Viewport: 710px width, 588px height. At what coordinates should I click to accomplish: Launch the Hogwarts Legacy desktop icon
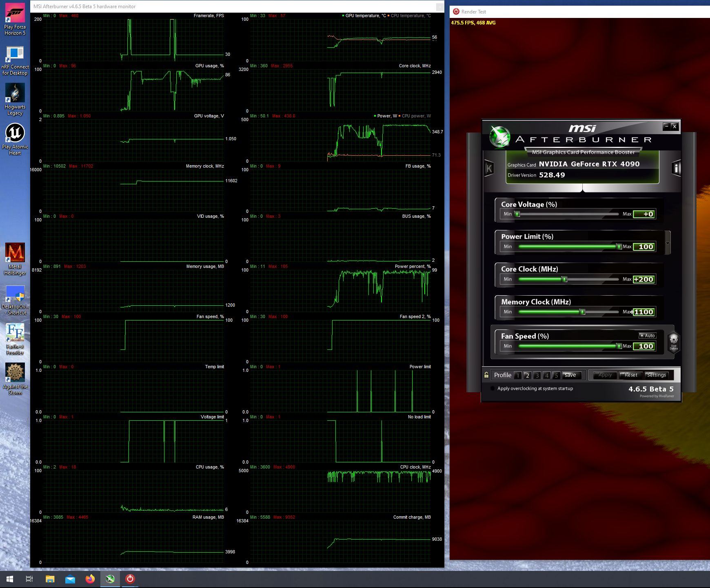pos(15,99)
